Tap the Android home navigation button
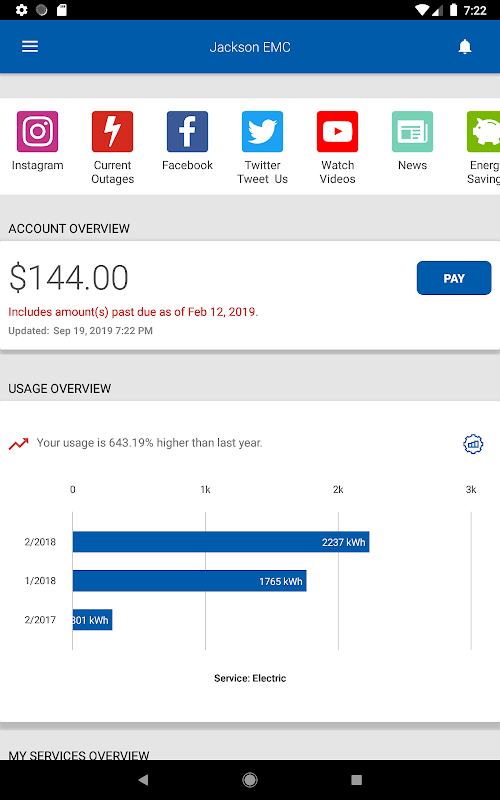 pos(250,780)
